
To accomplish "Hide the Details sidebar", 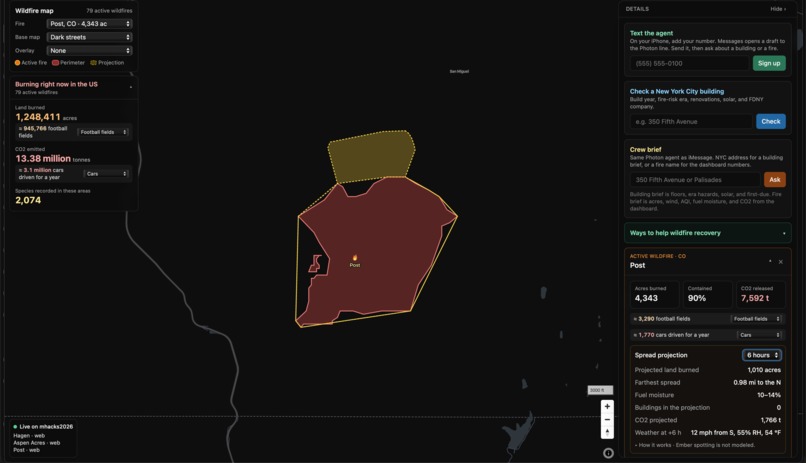I will point(777,9).
